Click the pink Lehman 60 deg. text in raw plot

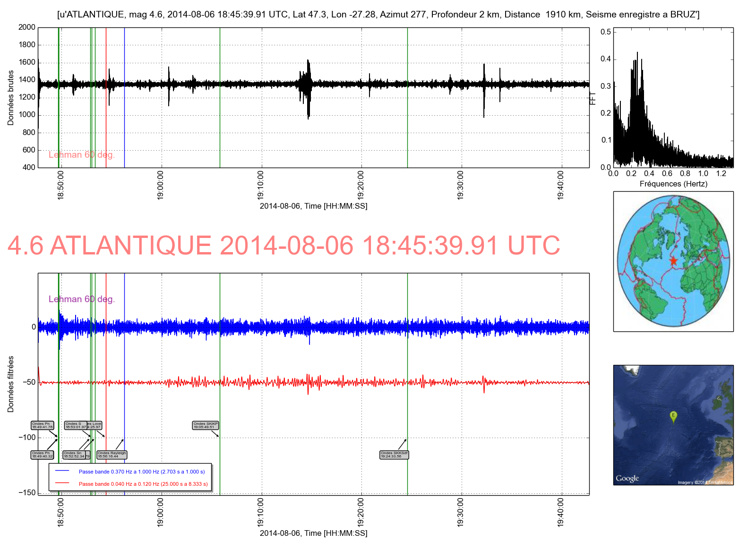82,155
